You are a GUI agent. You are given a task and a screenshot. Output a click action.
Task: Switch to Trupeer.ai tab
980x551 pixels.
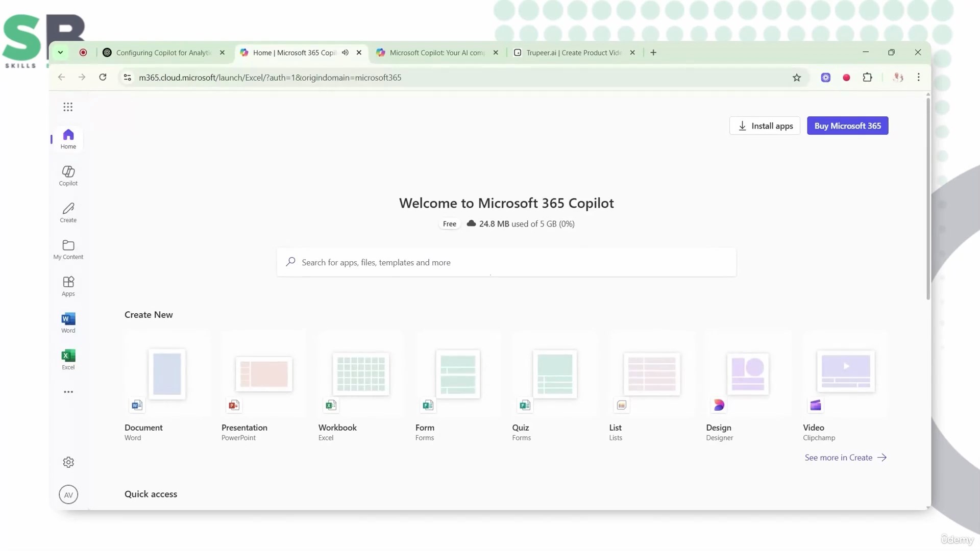click(573, 53)
